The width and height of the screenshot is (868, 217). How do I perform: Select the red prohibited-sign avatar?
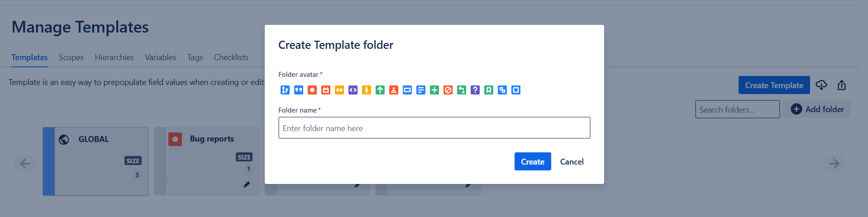[x=448, y=90]
